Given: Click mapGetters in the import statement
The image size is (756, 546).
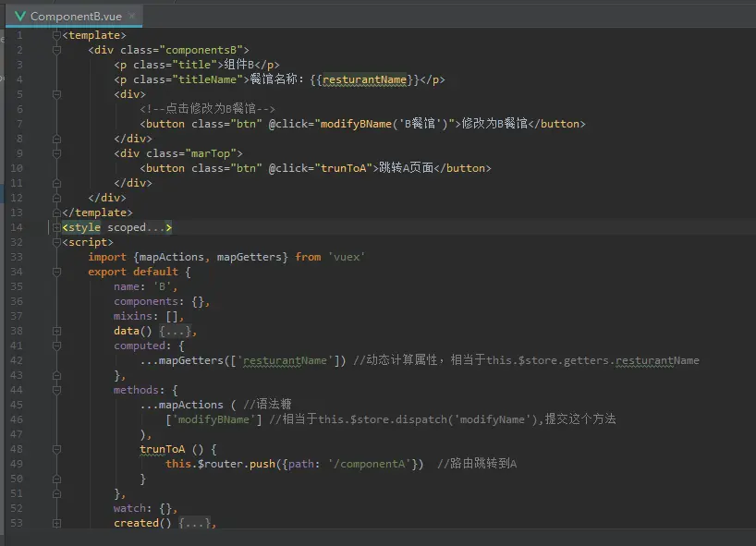Looking at the screenshot, I should tap(250, 257).
